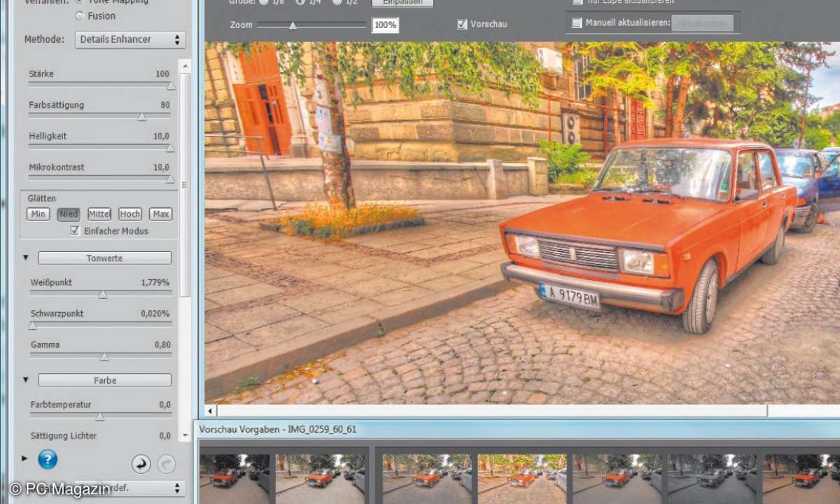Viewport: 840px width, 504px height.
Task: Click the HDR preview image of the orange car
Action: [522, 223]
